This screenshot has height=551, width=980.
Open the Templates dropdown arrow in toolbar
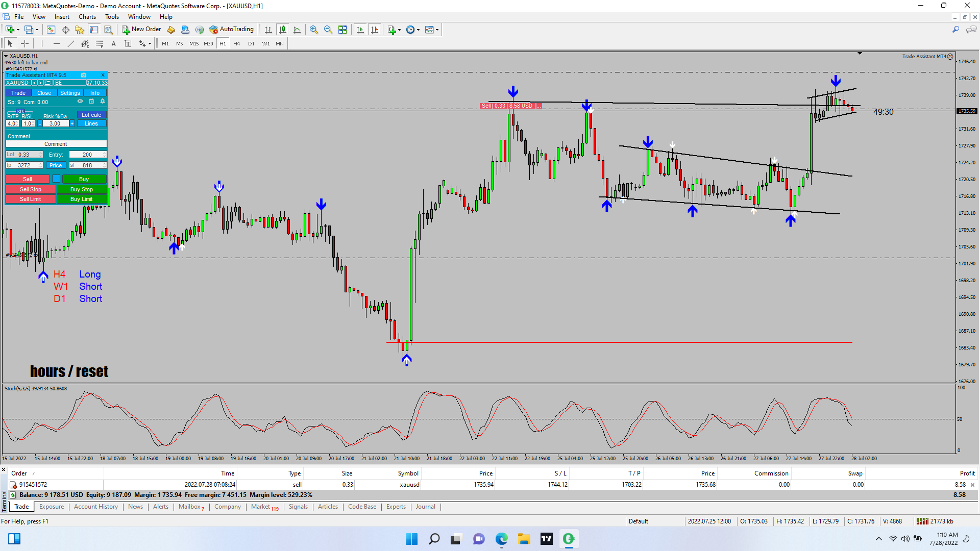(437, 30)
